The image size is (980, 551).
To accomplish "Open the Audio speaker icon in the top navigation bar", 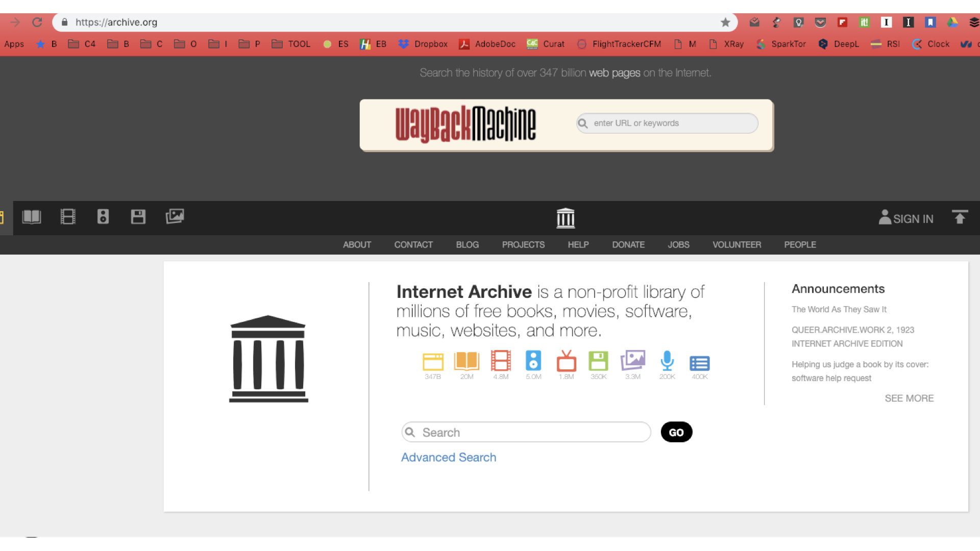I will [103, 217].
